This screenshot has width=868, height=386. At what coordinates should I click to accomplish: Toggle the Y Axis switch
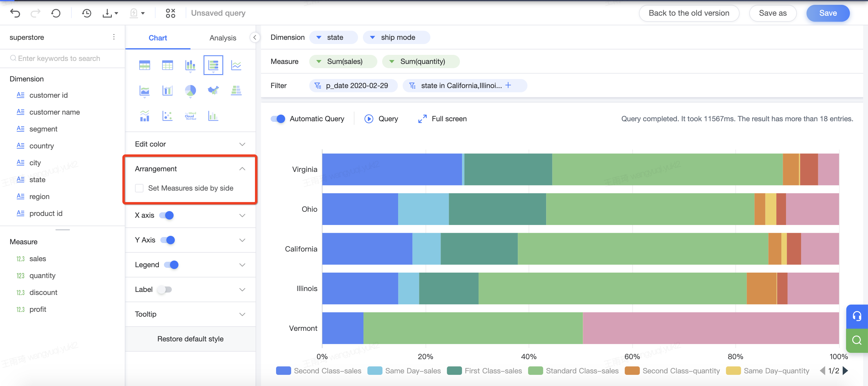168,240
